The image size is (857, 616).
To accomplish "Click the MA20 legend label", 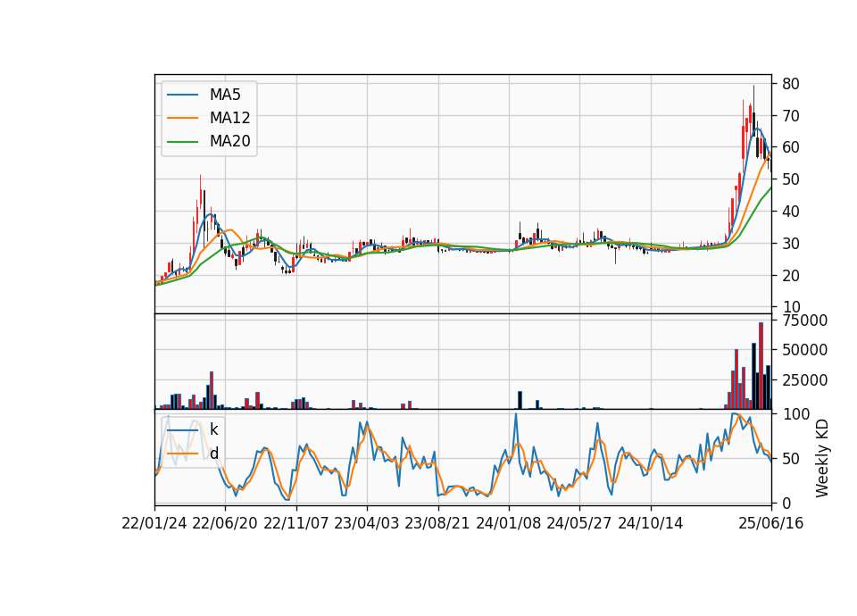I will coord(229,141).
